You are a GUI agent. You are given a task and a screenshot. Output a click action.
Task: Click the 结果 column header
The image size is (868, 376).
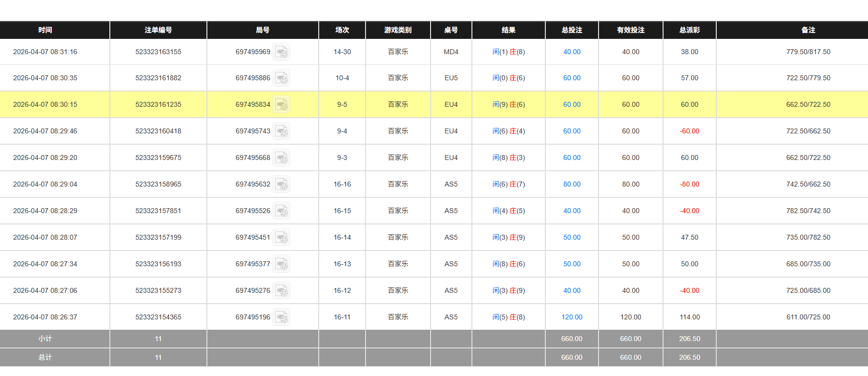pyautogui.click(x=508, y=30)
